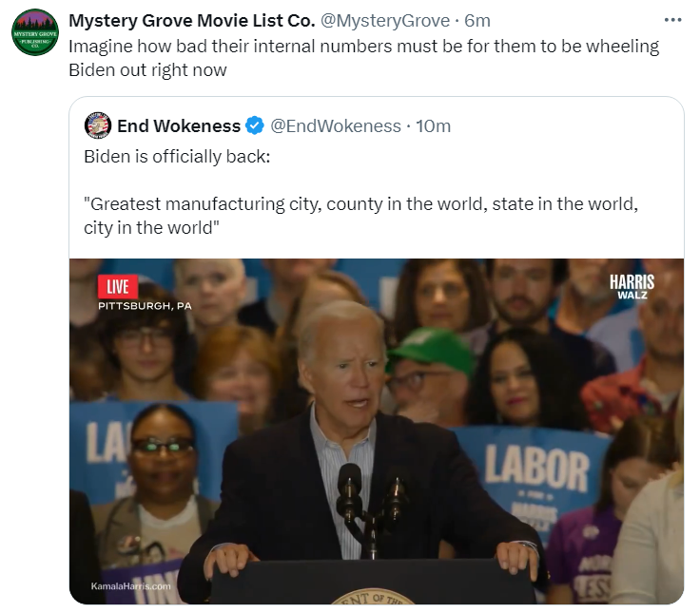Open the 6m tweet timestamp
The width and height of the screenshot is (700, 613).
click(x=477, y=21)
